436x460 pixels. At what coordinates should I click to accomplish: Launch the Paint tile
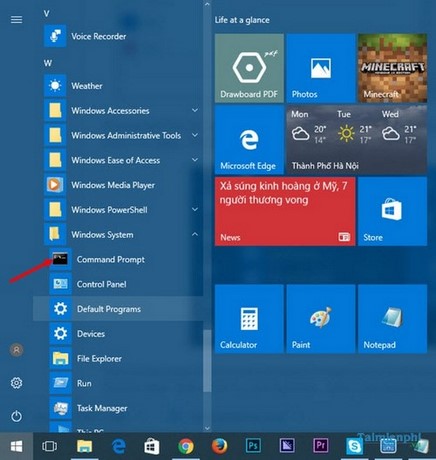tap(321, 319)
